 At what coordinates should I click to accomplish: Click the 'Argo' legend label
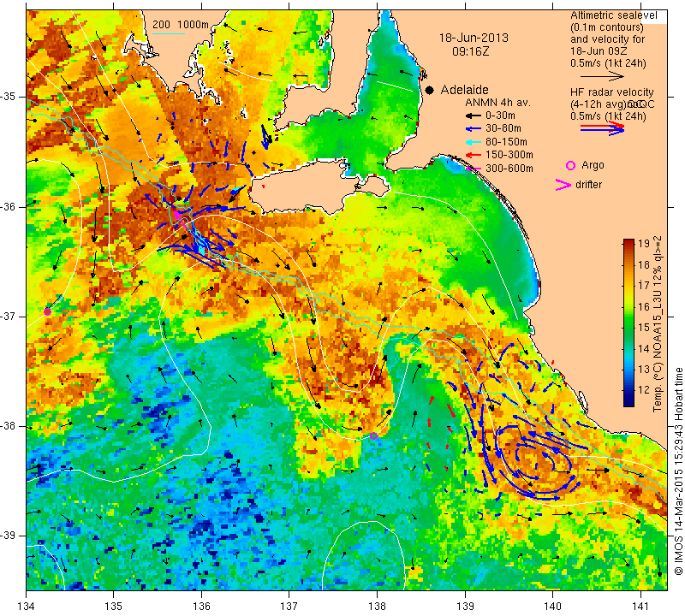(593, 165)
